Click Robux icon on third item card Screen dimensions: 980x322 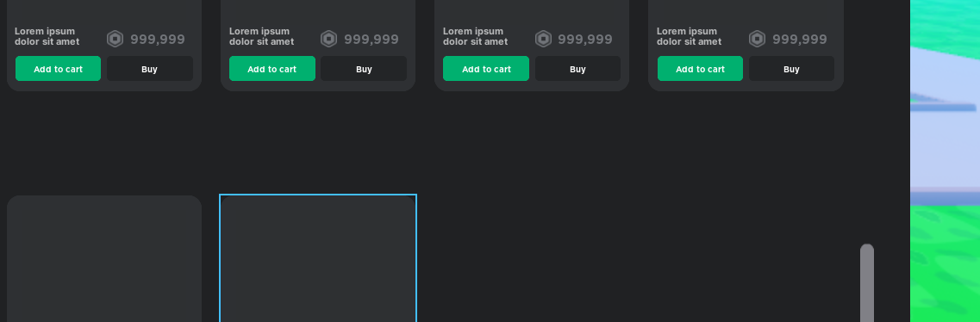coord(543,40)
